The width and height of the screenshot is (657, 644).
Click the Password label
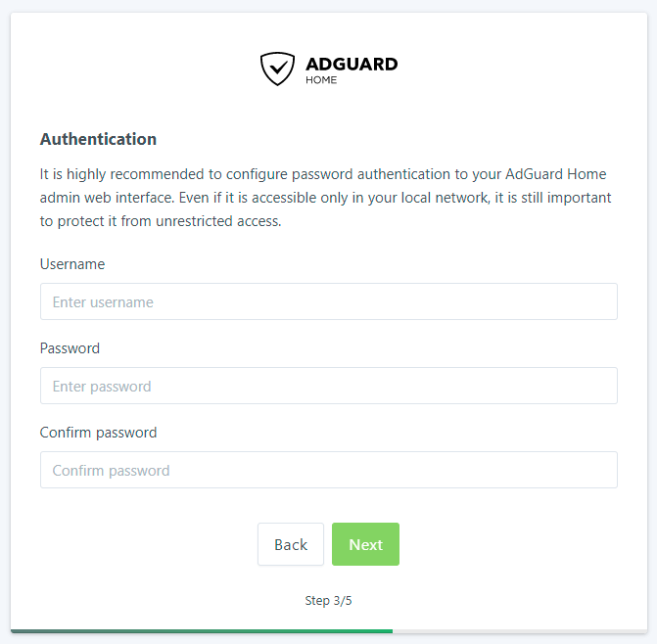tap(70, 348)
